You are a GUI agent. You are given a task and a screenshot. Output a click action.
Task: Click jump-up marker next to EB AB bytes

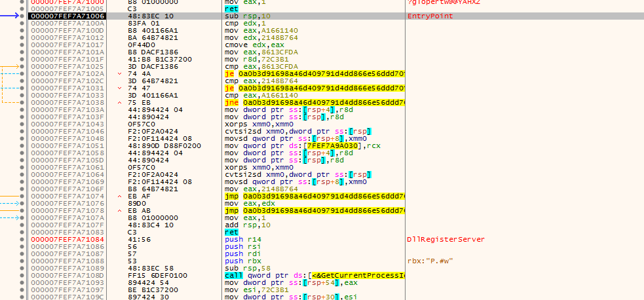point(119,210)
